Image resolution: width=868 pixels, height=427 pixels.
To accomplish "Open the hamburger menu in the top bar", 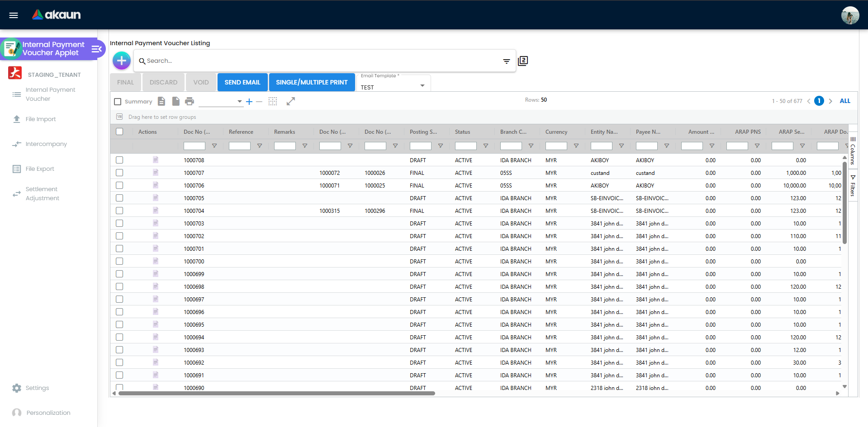I will click(14, 15).
